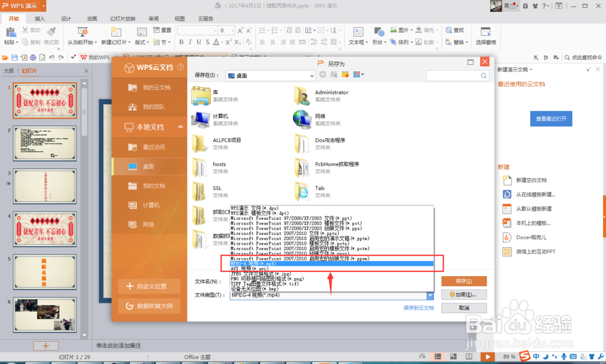The image size is (606, 364).
Task: Click the Print icon in quick access toolbar
Action: (33, 58)
